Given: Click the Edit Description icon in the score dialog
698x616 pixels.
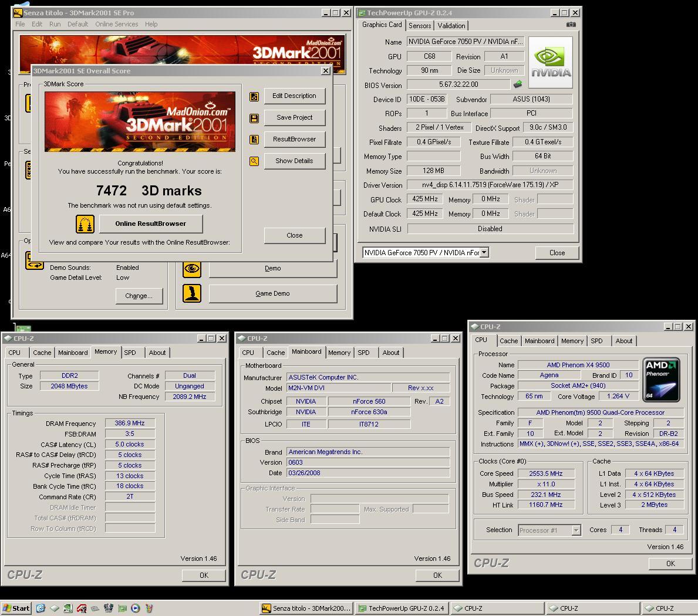Looking at the screenshot, I should coord(254,97).
